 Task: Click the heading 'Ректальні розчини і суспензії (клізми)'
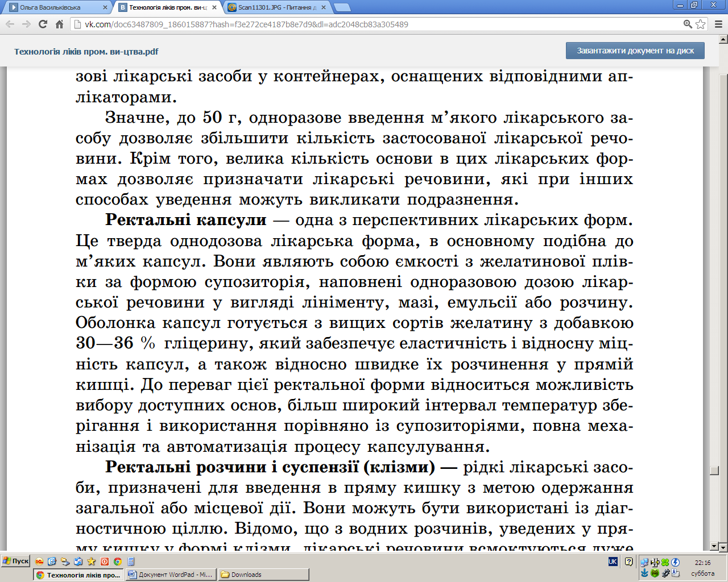(x=270, y=467)
